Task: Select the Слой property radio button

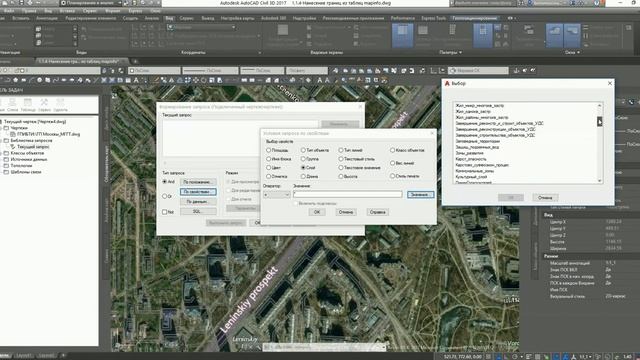Action: point(303,168)
